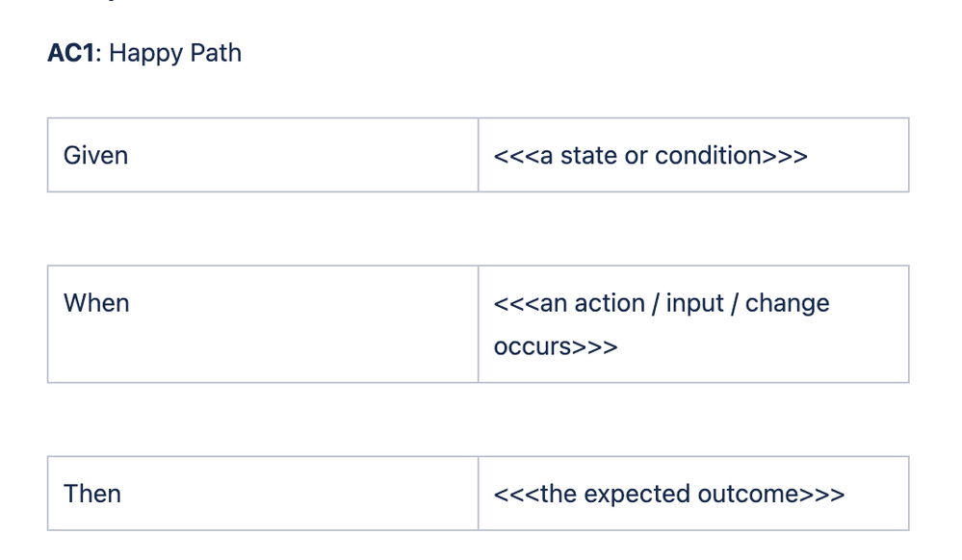962x560 pixels.
Task: Click the bold AC1 label
Action: pos(71,53)
